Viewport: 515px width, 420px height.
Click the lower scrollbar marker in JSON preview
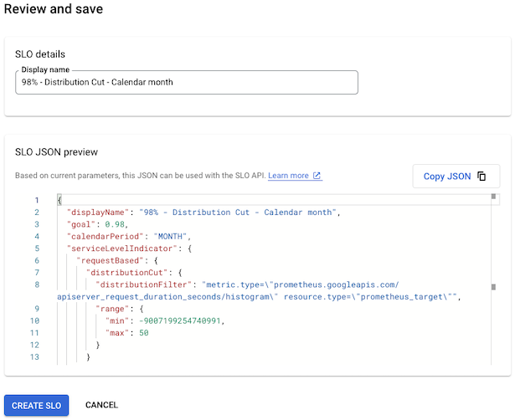click(x=493, y=287)
